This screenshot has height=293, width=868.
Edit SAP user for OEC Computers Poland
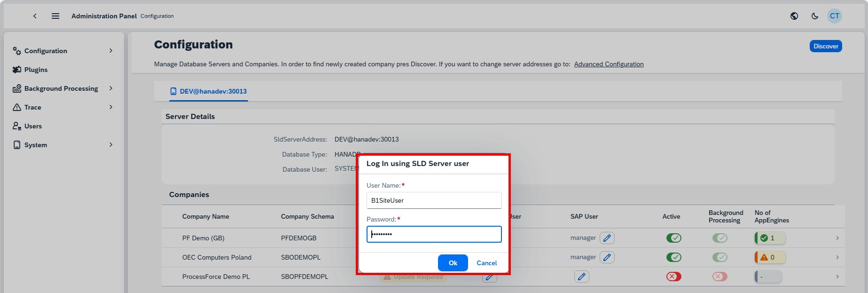[607, 257]
